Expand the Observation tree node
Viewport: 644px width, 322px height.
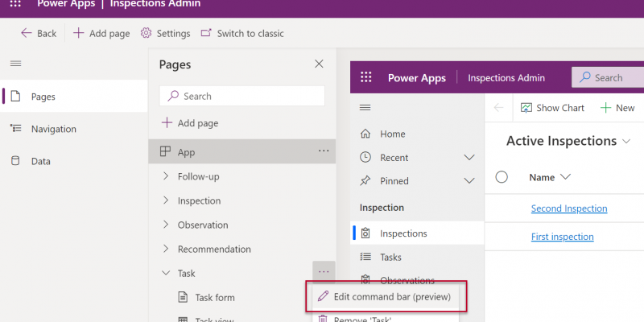click(x=166, y=225)
